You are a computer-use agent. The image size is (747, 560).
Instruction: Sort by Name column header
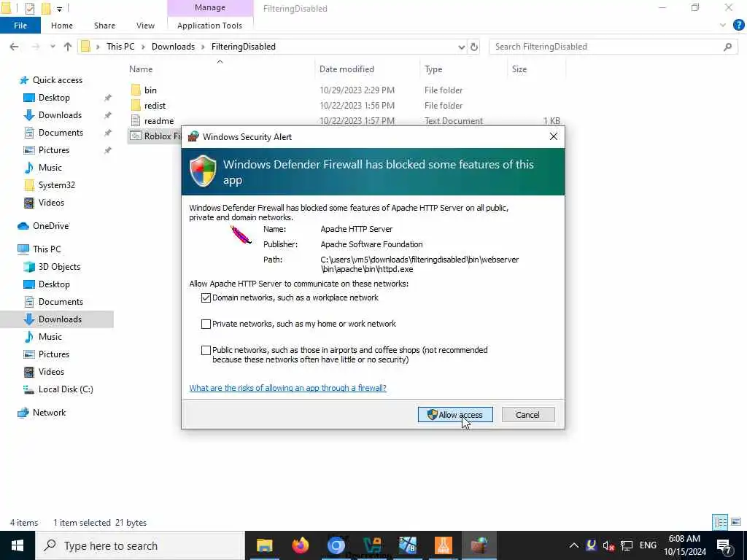pos(141,69)
